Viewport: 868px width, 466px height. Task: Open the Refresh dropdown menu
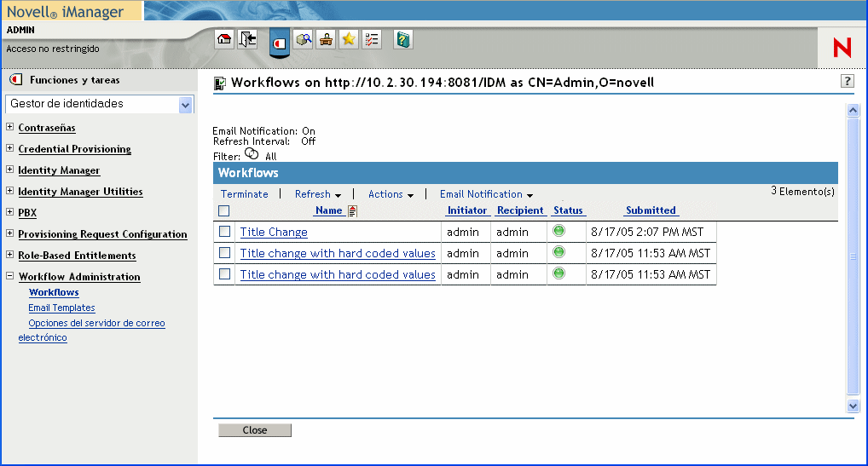click(x=318, y=194)
